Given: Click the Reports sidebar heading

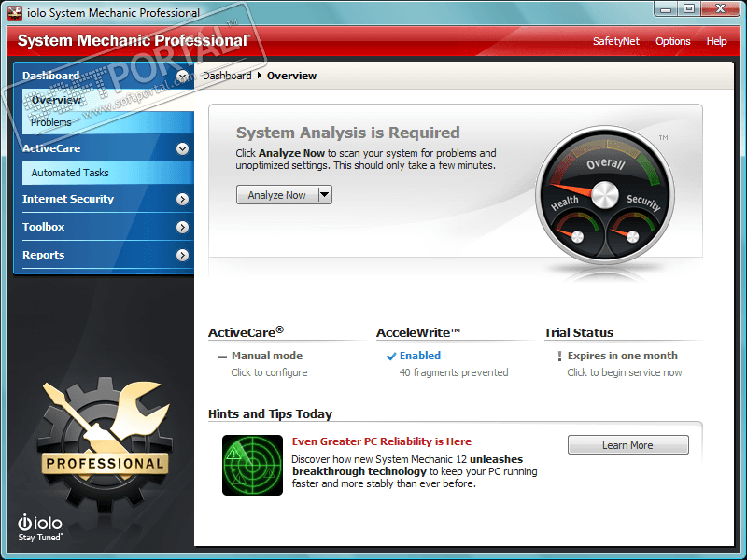Looking at the screenshot, I should pyautogui.click(x=43, y=255).
